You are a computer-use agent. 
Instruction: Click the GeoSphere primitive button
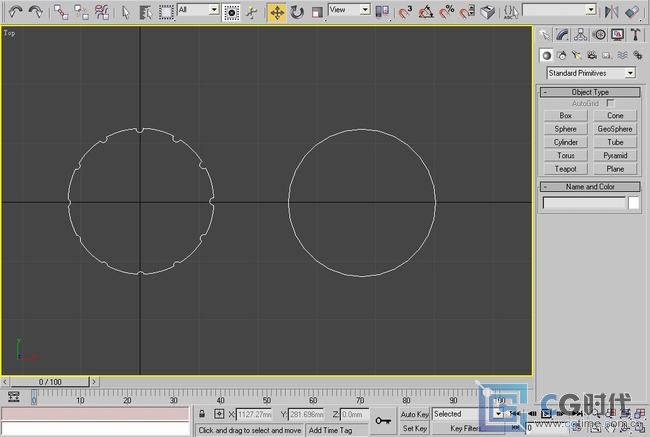[615, 129]
